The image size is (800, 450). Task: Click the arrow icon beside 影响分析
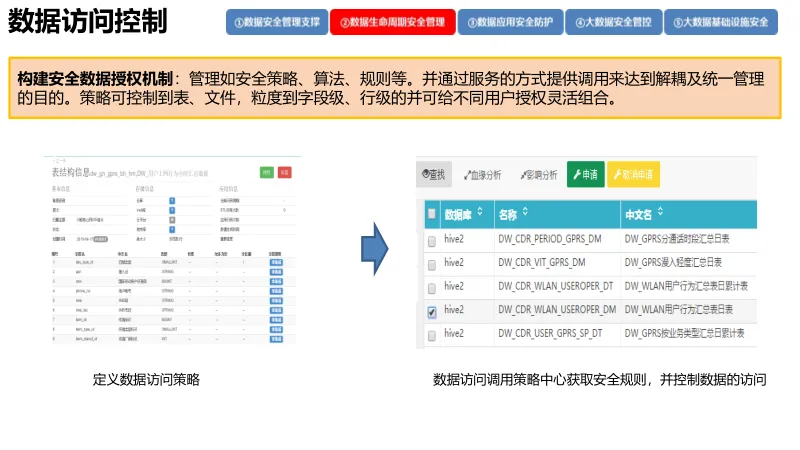point(523,176)
